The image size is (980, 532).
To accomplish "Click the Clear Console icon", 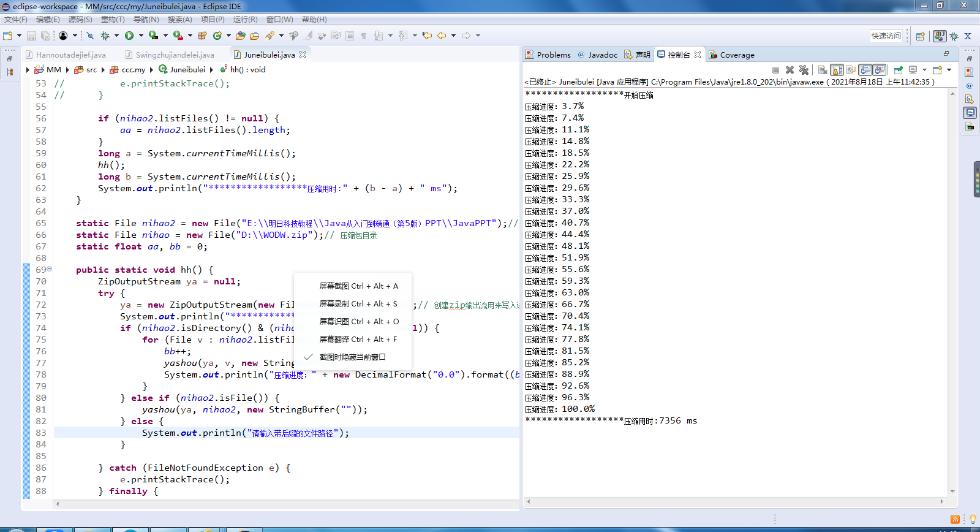I will click(823, 70).
